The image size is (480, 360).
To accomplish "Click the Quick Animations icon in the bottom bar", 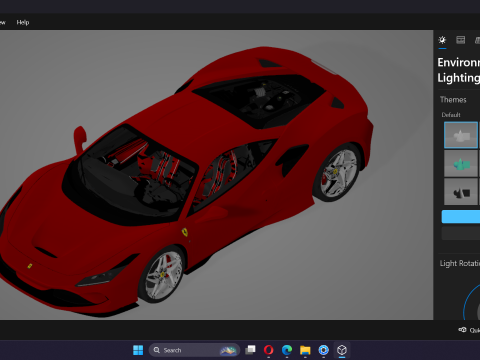I will tap(462, 330).
